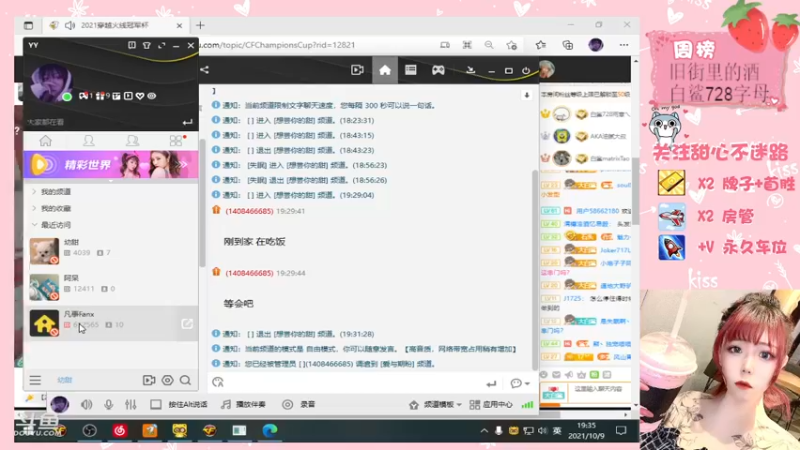Screen dimensions: 800x450
Task: Open the list view icon in channel header
Action: [x=411, y=70]
